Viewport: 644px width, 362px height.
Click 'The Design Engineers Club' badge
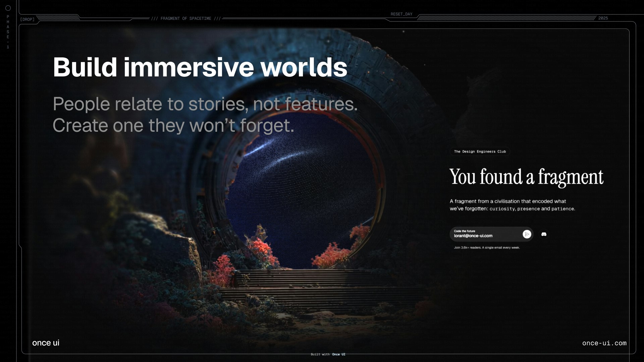(x=480, y=152)
